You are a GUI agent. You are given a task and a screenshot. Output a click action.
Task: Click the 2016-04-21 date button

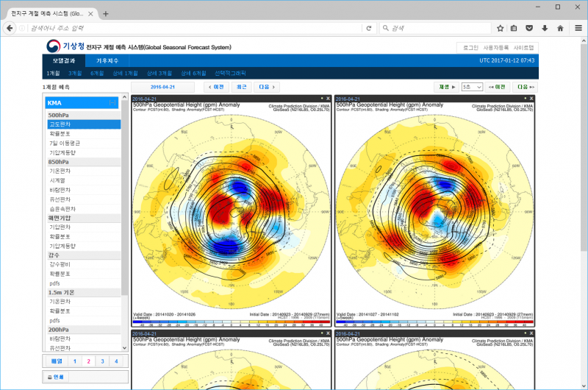162,87
